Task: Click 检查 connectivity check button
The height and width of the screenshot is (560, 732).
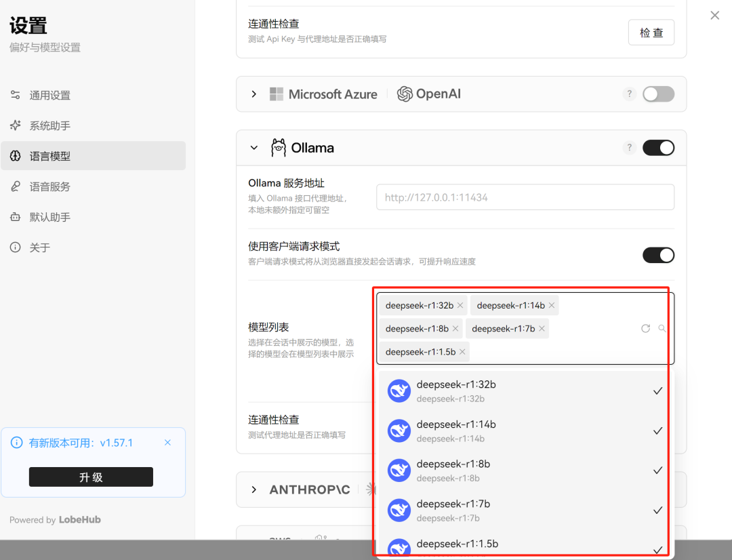Action: pos(651,33)
